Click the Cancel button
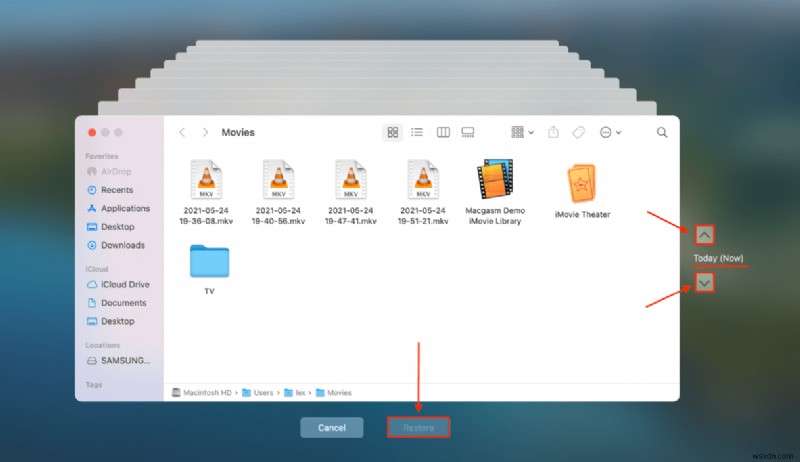The width and height of the screenshot is (800, 462). [x=332, y=427]
